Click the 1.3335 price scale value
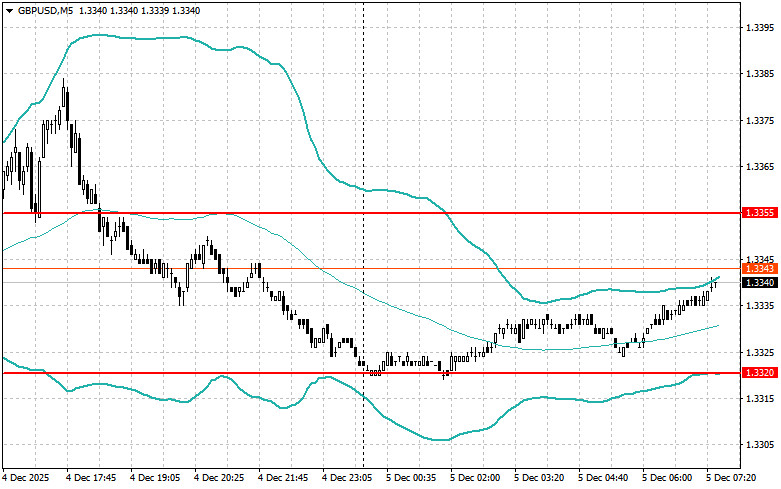The height and width of the screenshot is (489, 781). pos(760,306)
